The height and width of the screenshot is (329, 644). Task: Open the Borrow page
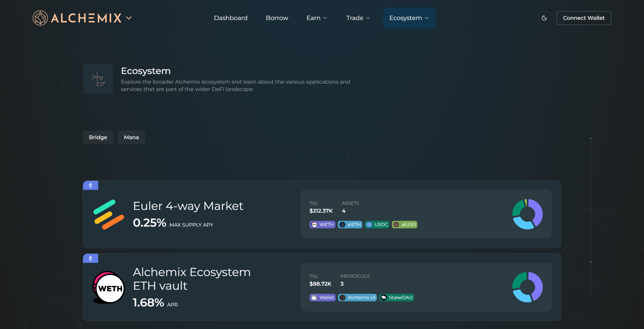277,18
